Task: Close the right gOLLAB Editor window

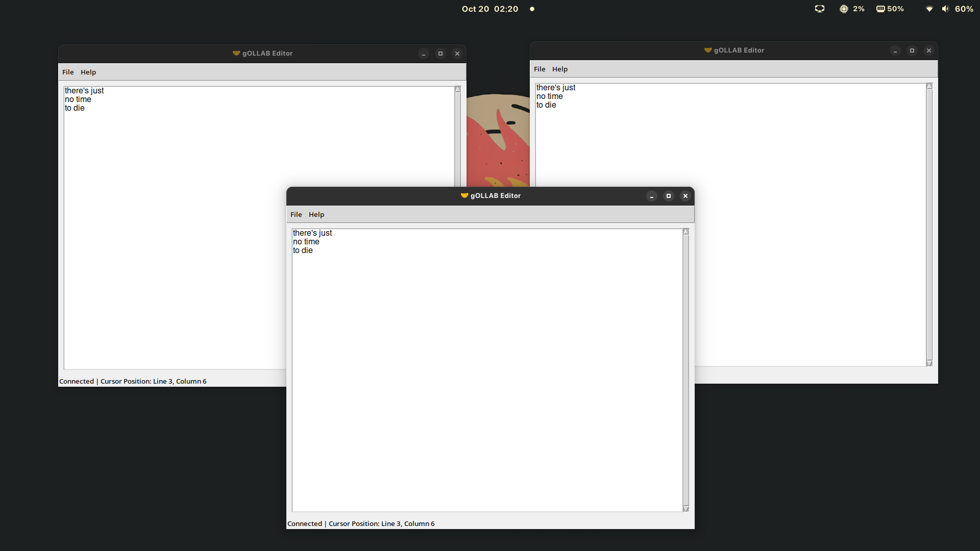Action: point(929,51)
